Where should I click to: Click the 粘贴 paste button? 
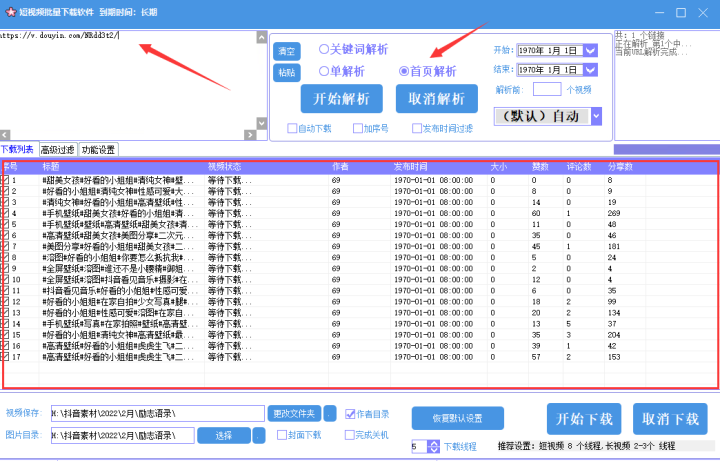pyautogui.click(x=286, y=73)
